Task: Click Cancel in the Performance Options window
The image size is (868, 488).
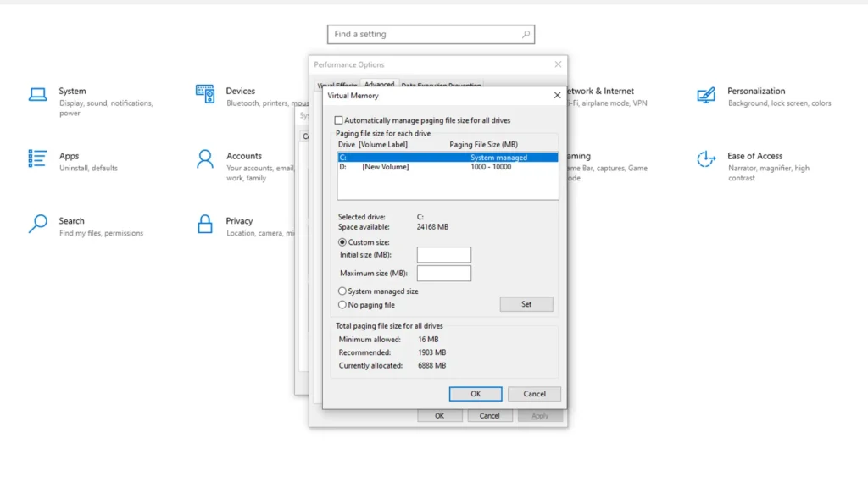Action: tap(489, 416)
